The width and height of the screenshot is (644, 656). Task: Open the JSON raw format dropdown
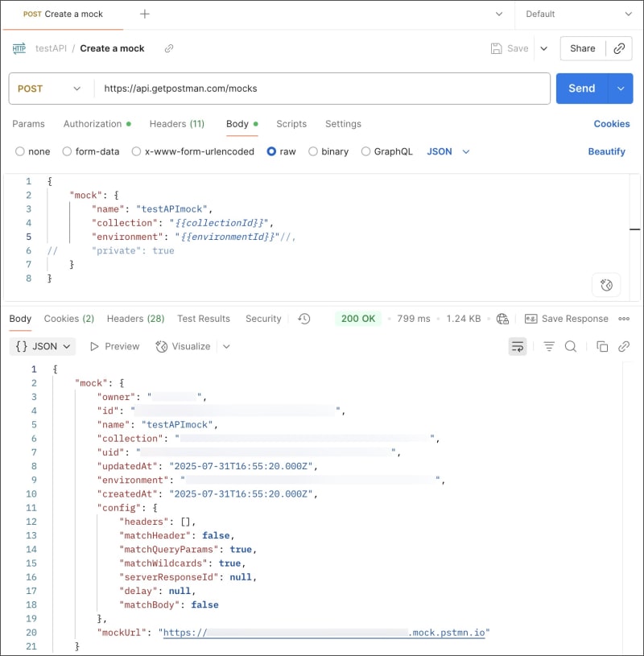point(448,151)
